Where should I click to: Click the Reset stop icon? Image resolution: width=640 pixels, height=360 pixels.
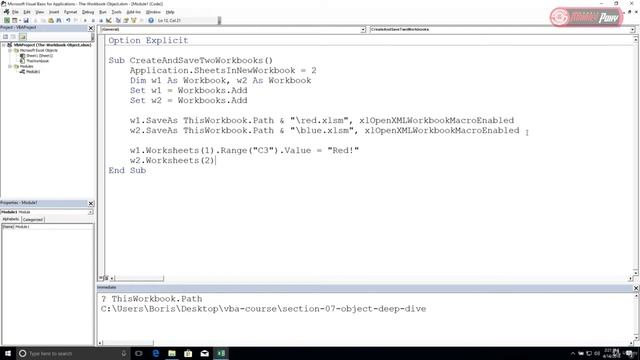[x=101, y=20]
